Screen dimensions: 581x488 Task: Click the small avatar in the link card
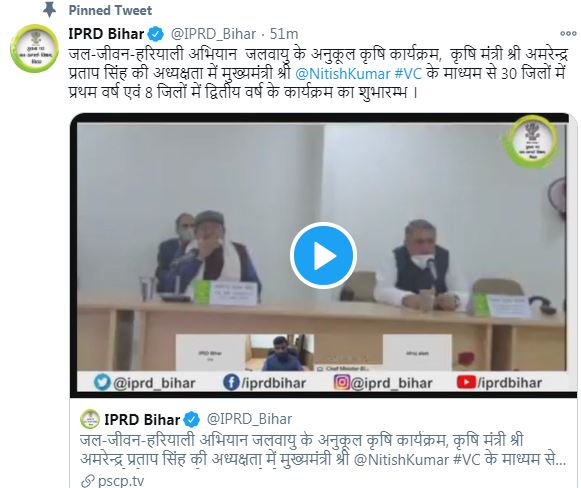coord(90,419)
